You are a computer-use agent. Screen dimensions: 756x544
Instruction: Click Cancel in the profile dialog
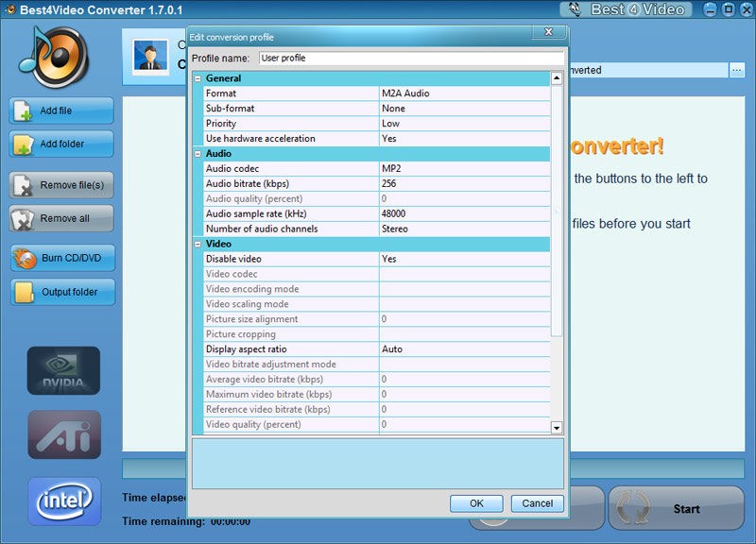537,503
